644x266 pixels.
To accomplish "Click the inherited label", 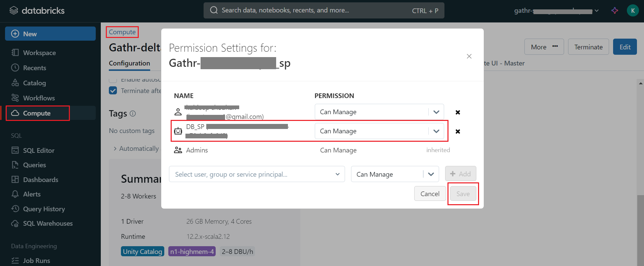I will pyautogui.click(x=438, y=150).
